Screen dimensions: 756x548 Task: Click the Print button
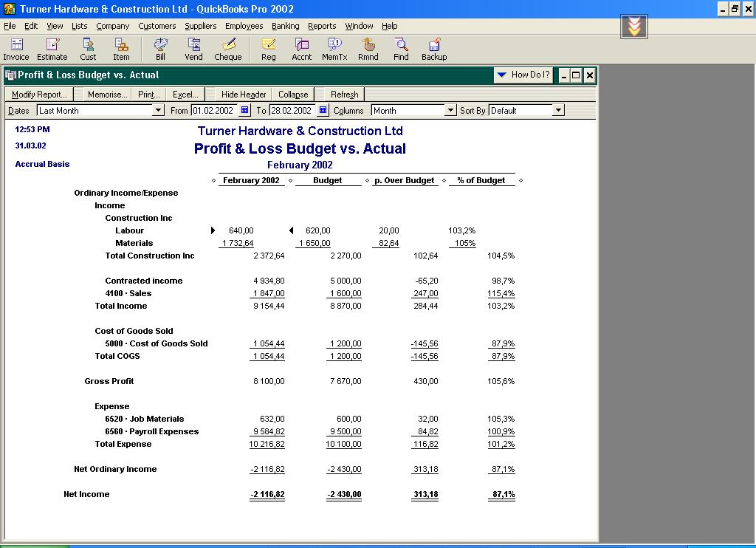point(148,95)
